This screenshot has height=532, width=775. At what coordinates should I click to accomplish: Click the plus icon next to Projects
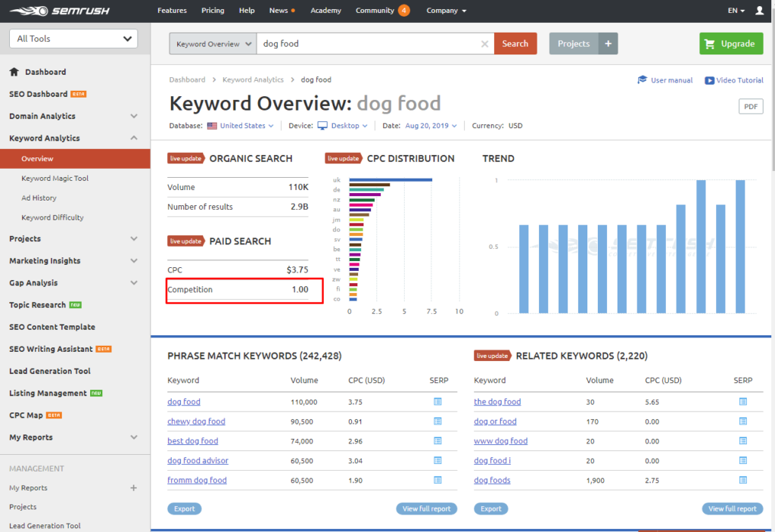(x=608, y=44)
